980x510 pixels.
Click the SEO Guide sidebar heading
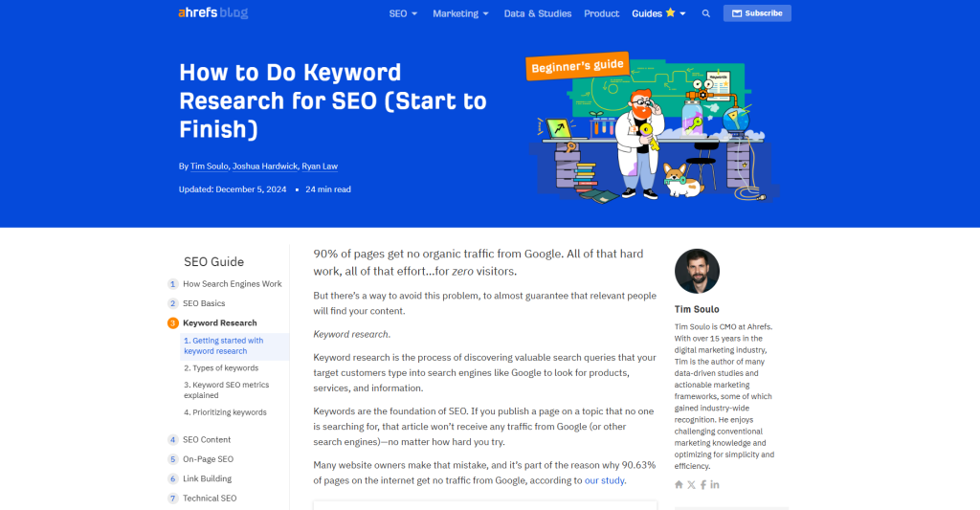click(x=213, y=262)
